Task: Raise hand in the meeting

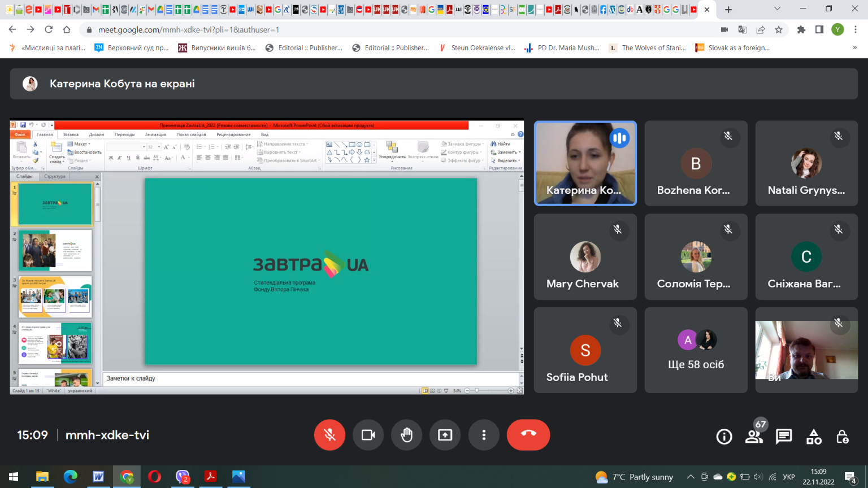Action: click(406, 435)
